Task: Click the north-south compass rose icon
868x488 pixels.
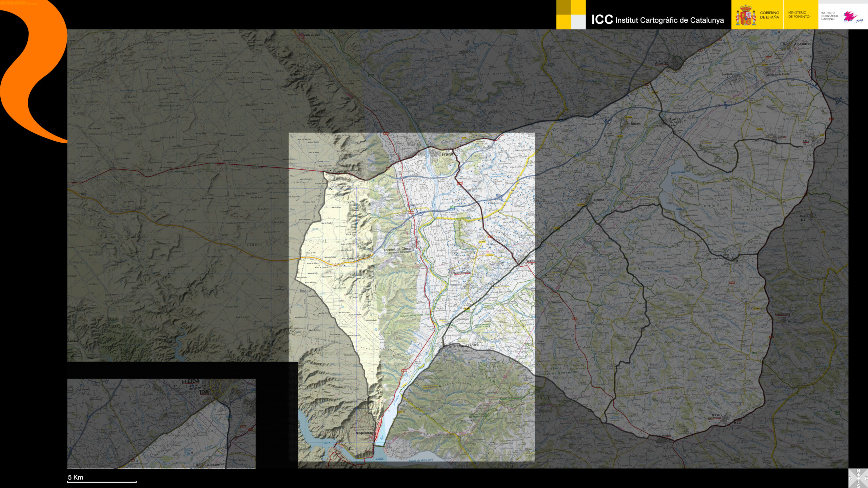Action: (x=859, y=479)
